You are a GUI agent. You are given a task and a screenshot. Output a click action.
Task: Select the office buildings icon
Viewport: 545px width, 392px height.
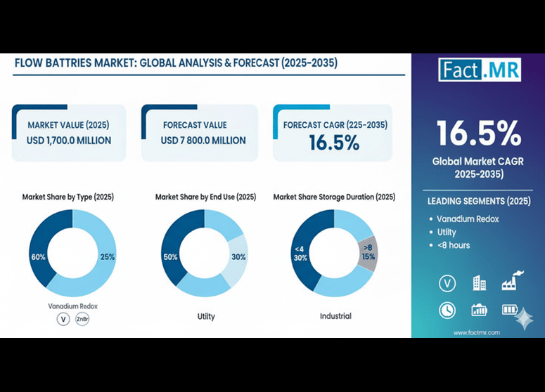479,283
